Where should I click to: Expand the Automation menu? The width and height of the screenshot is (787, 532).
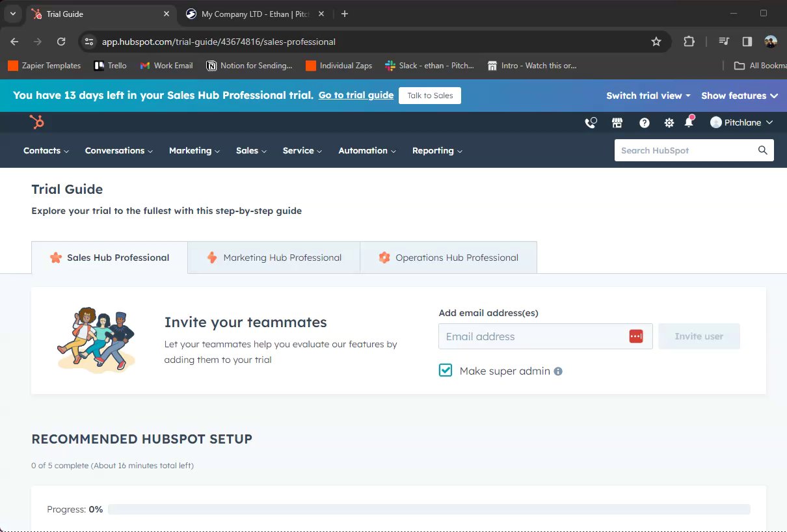pos(367,150)
